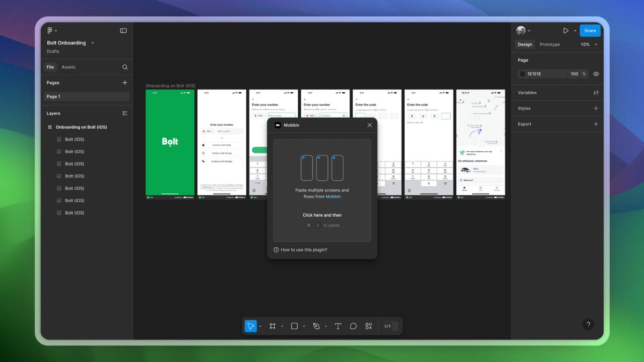
Task: Switch to the Prototype tab
Action: coord(550,45)
